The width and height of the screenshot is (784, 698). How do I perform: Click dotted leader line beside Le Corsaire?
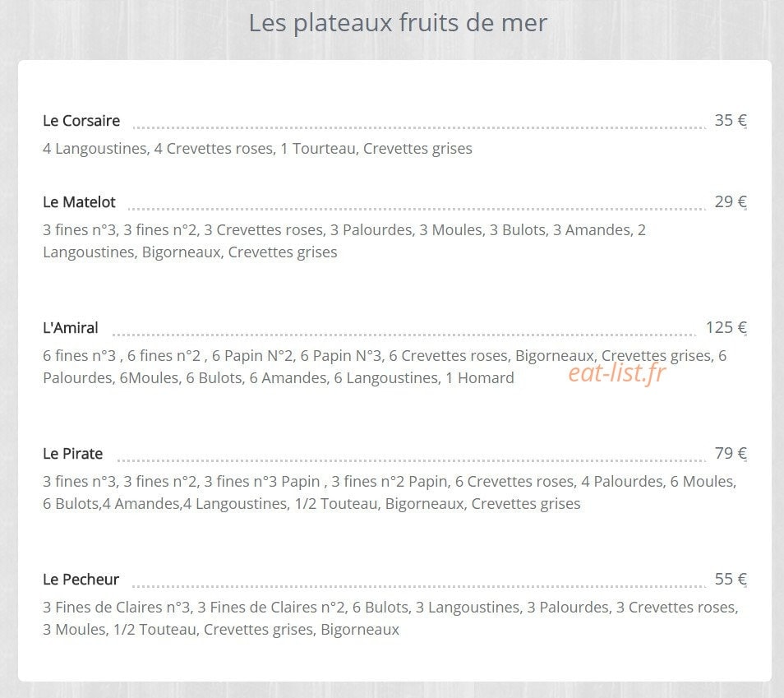point(419,127)
